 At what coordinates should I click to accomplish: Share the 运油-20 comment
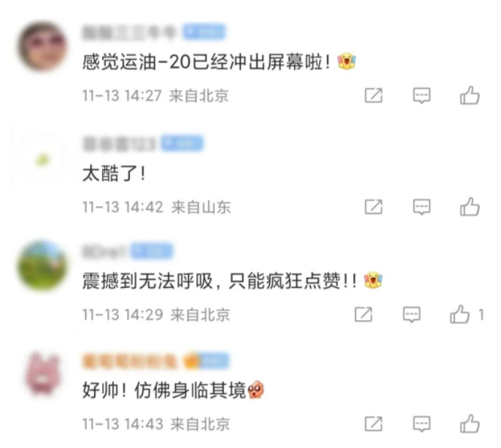[x=373, y=95]
